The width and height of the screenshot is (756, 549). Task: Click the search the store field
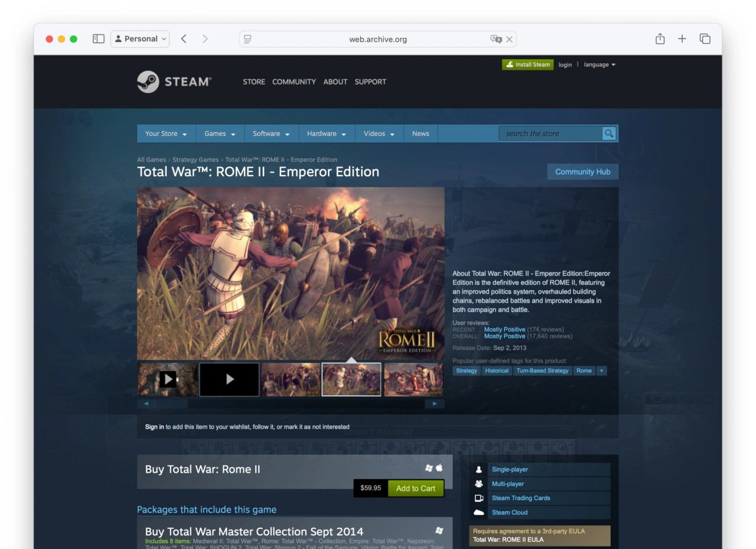tap(549, 134)
